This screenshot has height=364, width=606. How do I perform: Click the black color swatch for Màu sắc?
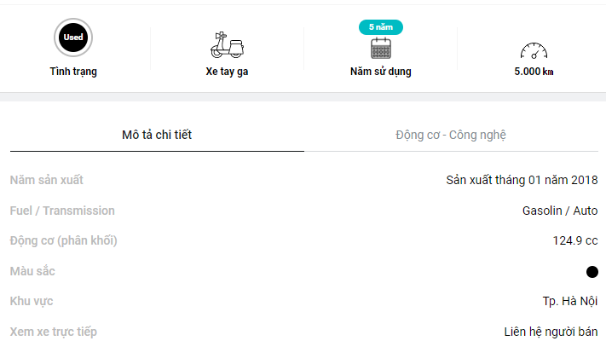[x=592, y=272]
